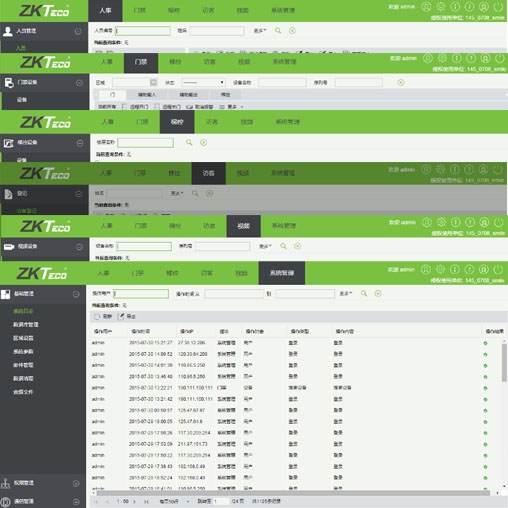Select the 访客 tab in the 梯控 screen
Viewport: 508px width, 508px height.
(x=212, y=122)
